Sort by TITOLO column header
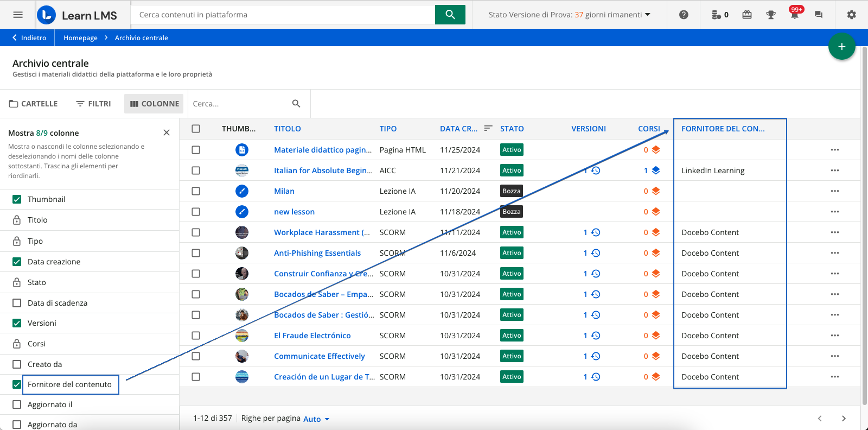 [288, 129]
